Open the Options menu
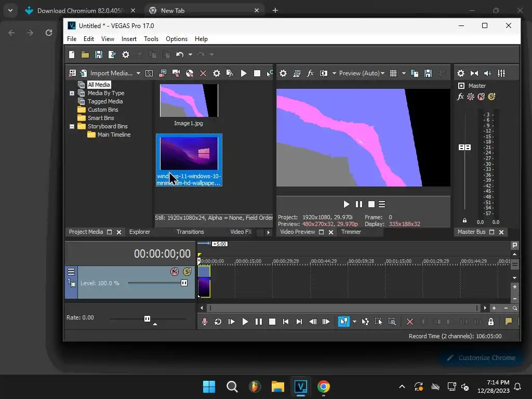 177,39
